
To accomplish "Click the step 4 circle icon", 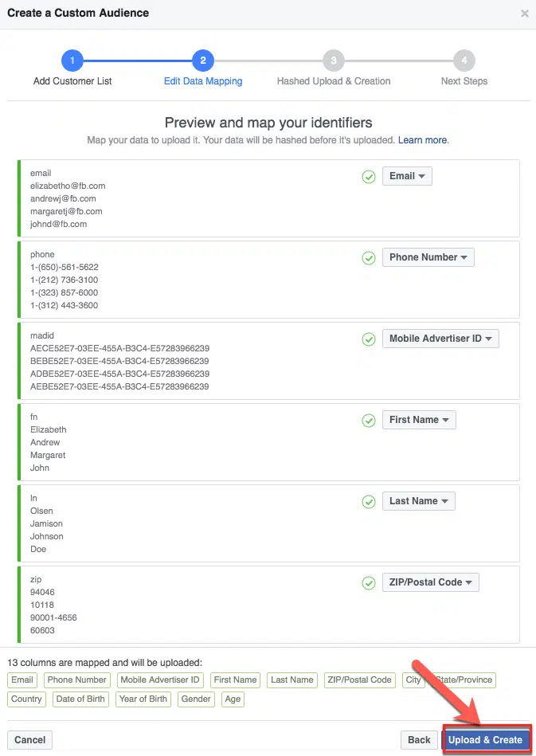I will (x=464, y=61).
